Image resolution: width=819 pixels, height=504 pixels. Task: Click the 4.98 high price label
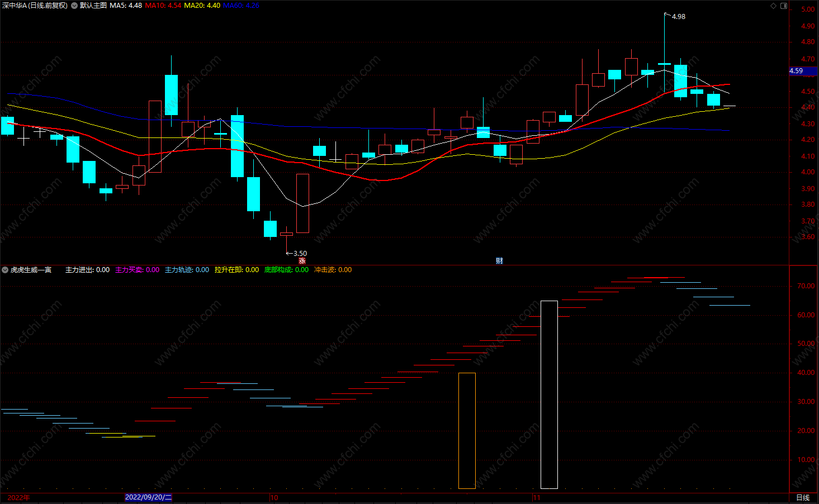(x=679, y=17)
